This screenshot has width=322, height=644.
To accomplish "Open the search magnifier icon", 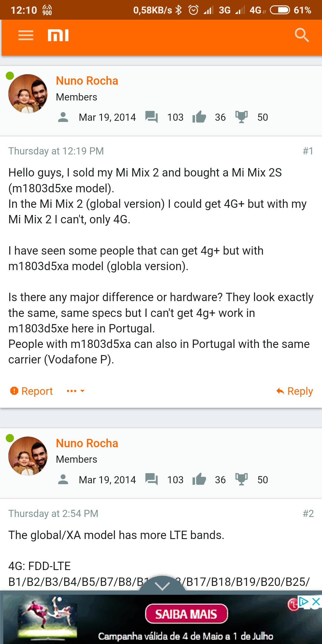I will pos(302,35).
